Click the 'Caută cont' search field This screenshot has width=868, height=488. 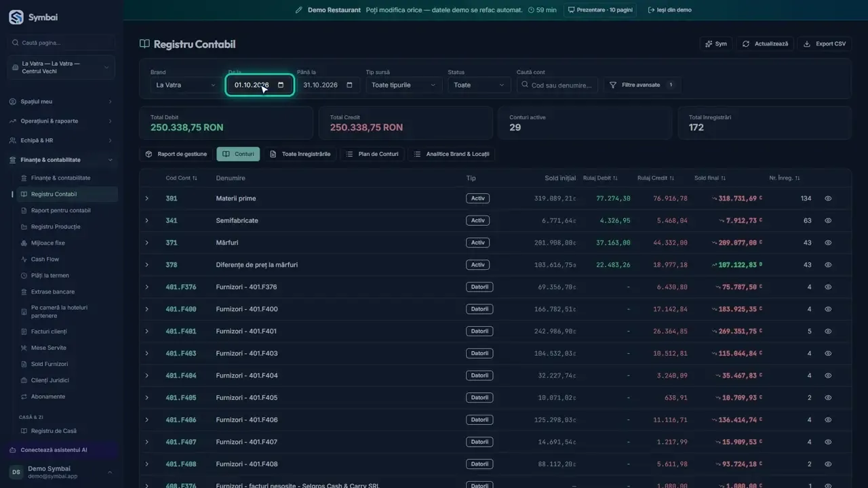[x=557, y=85]
